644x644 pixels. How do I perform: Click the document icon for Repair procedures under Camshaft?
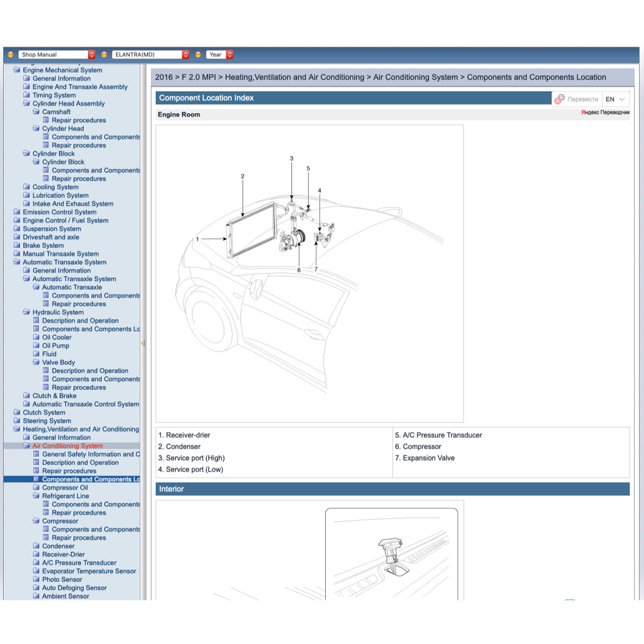point(46,120)
